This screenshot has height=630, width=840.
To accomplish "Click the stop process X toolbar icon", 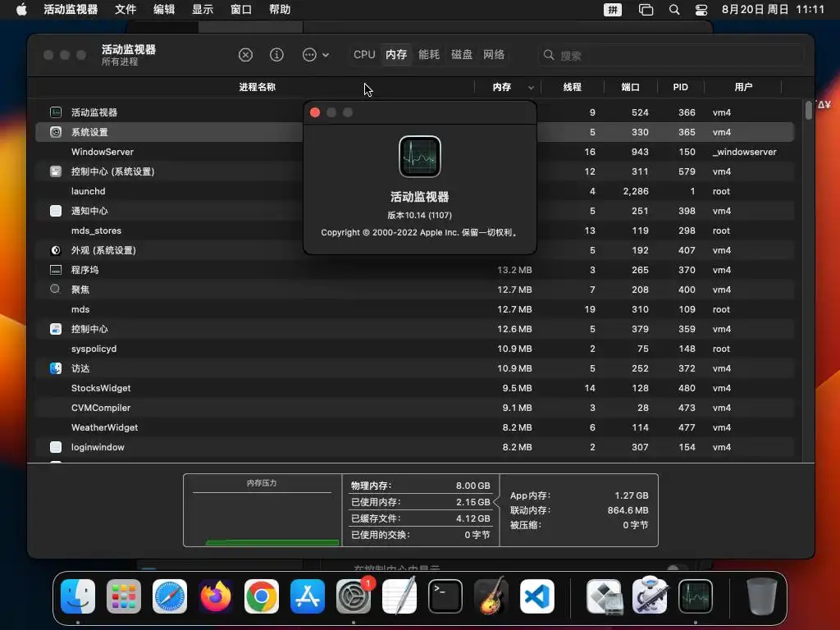I will tap(245, 55).
